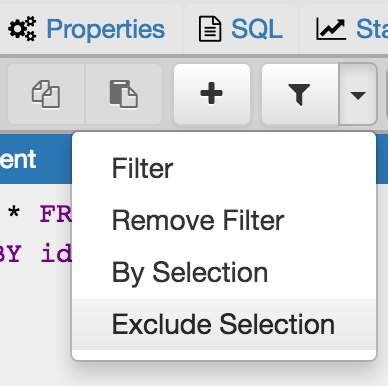Switch to the Statistics tab label
Screen dimensions: 388x386
click(x=372, y=29)
